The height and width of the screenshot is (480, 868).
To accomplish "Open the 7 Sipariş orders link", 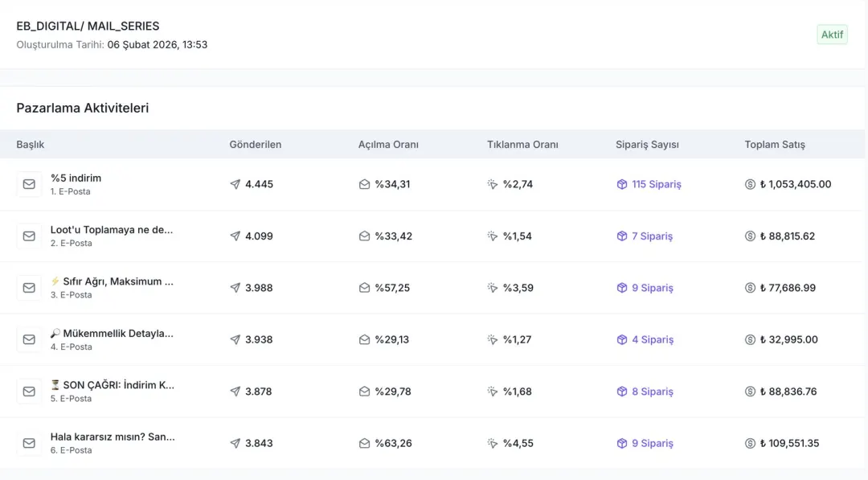I will (x=652, y=236).
